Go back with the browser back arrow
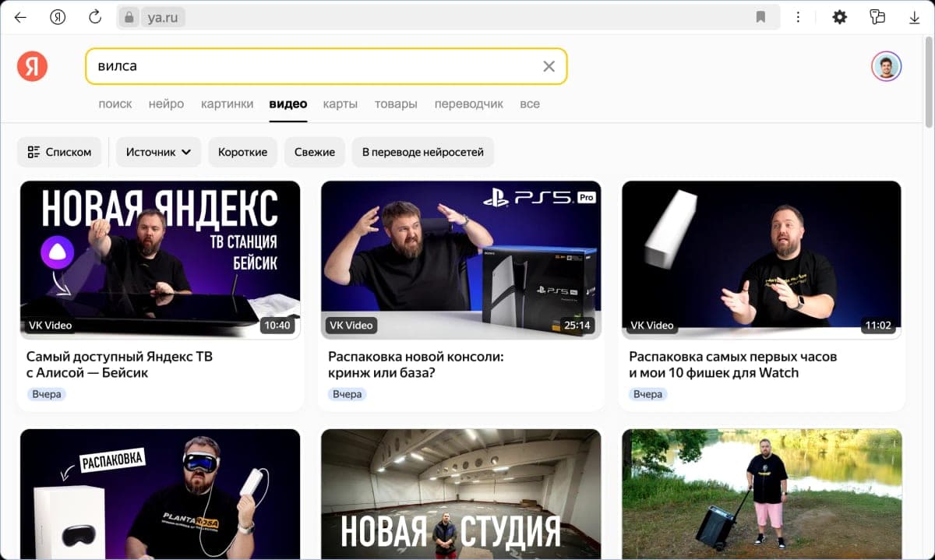935x560 pixels. coord(21,17)
